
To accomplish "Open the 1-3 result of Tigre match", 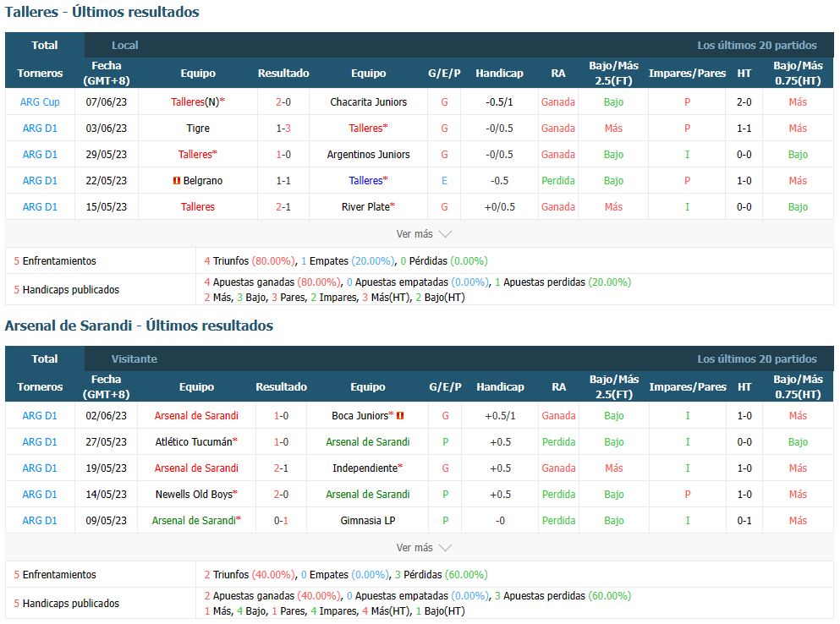I will (283, 128).
